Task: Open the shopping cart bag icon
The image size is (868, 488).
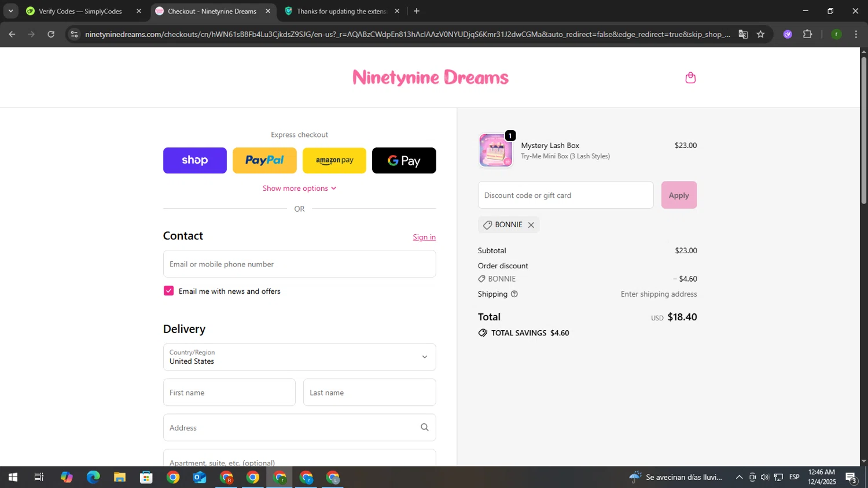Action: tap(690, 77)
